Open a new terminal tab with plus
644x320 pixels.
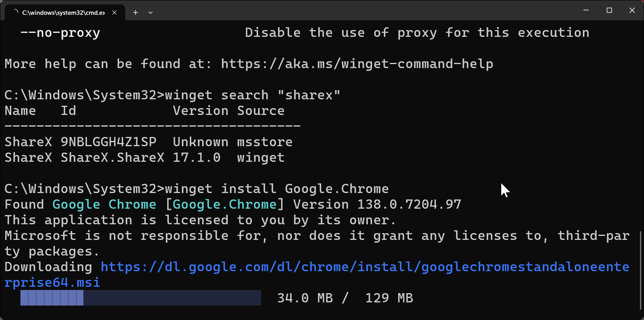coord(136,12)
